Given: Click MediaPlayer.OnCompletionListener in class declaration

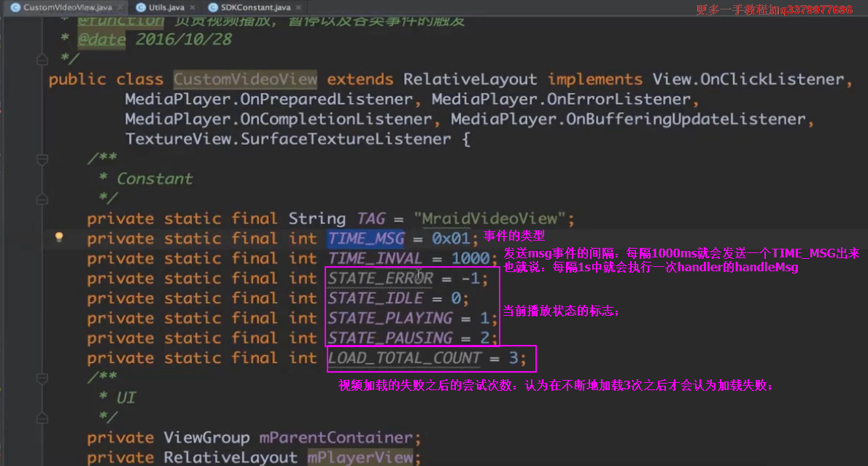Looking at the screenshot, I should [x=279, y=119].
